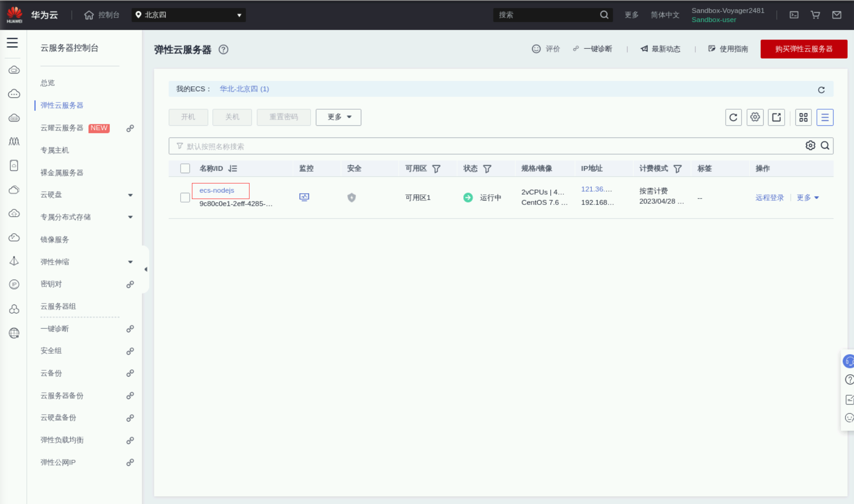Click the magnifier in the top search bar
Viewport: 854px width, 504px height.
tap(604, 15)
